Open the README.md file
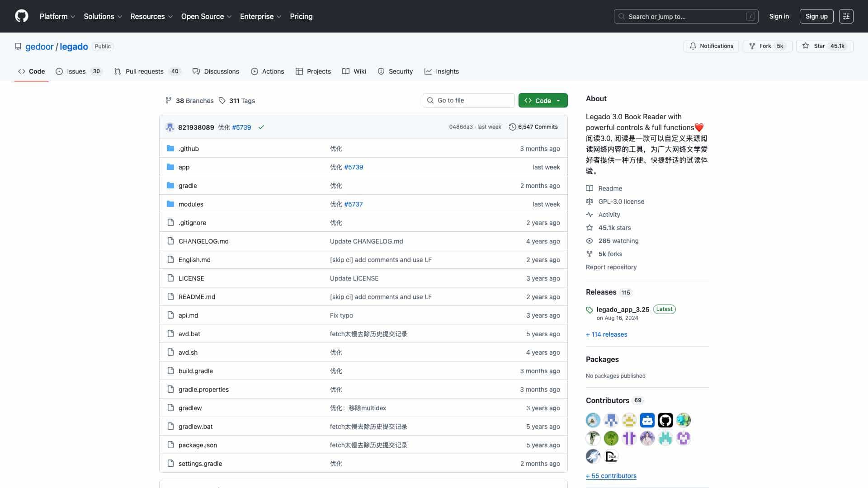868x488 pixels. click(x=197, y=297)
